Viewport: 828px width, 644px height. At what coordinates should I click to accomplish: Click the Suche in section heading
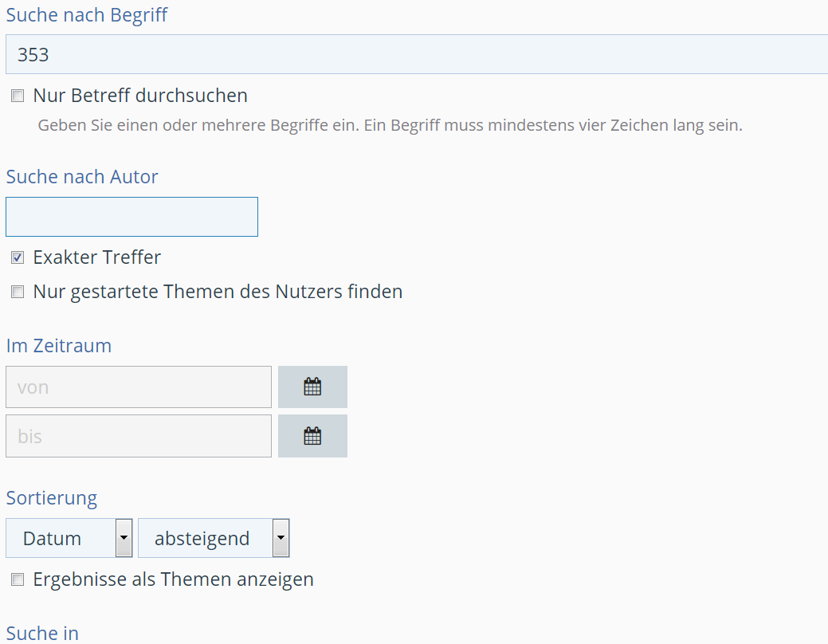coord(42,634)
